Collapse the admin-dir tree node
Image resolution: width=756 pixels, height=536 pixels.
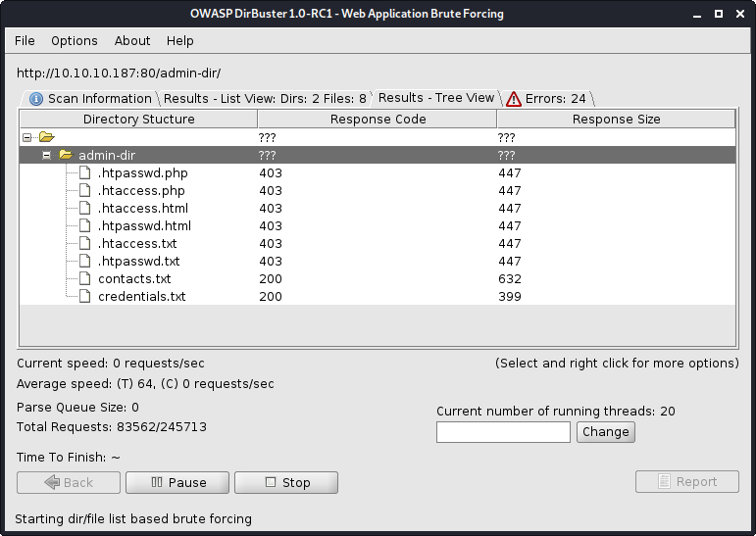(46, 155)
